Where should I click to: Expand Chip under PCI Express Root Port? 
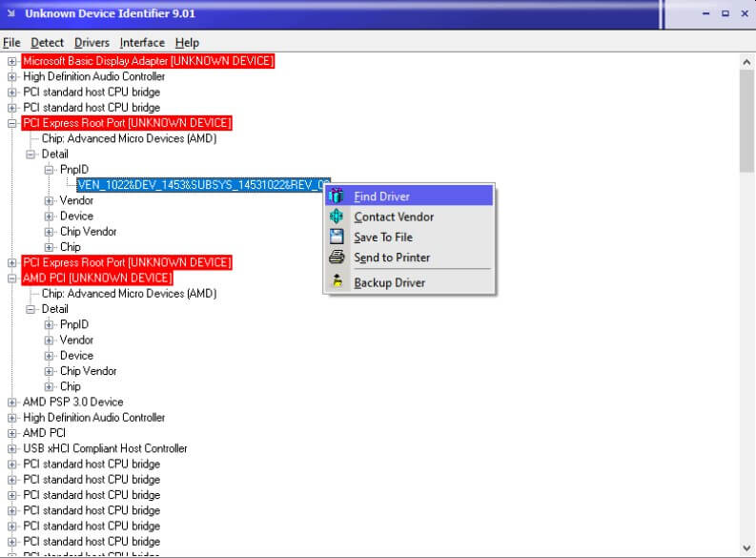pos(49,247)
